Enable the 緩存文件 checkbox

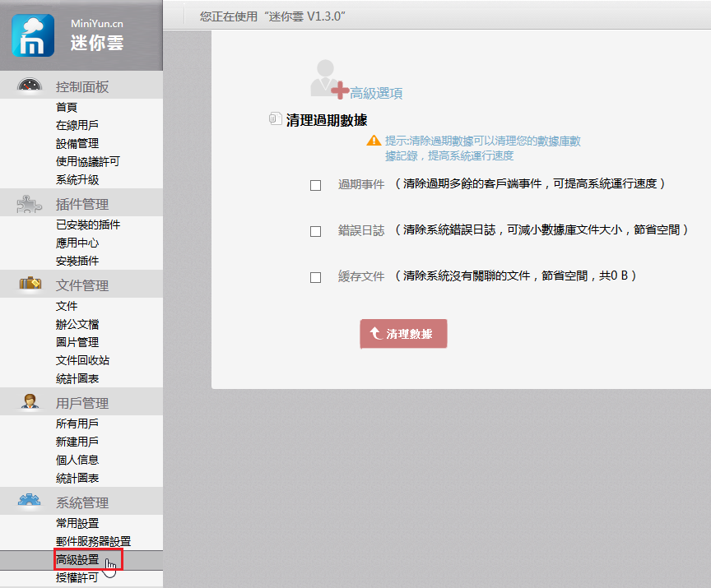pos(316,277)
